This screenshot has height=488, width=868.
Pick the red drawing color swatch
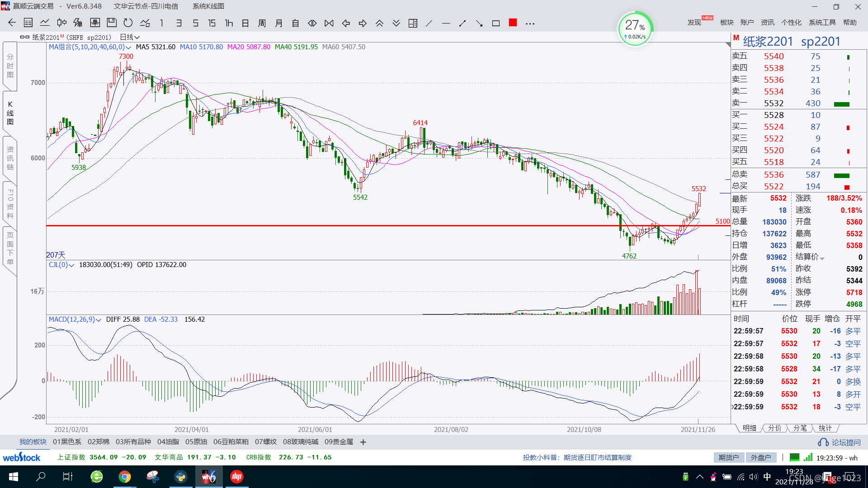[x=513, y=23]
